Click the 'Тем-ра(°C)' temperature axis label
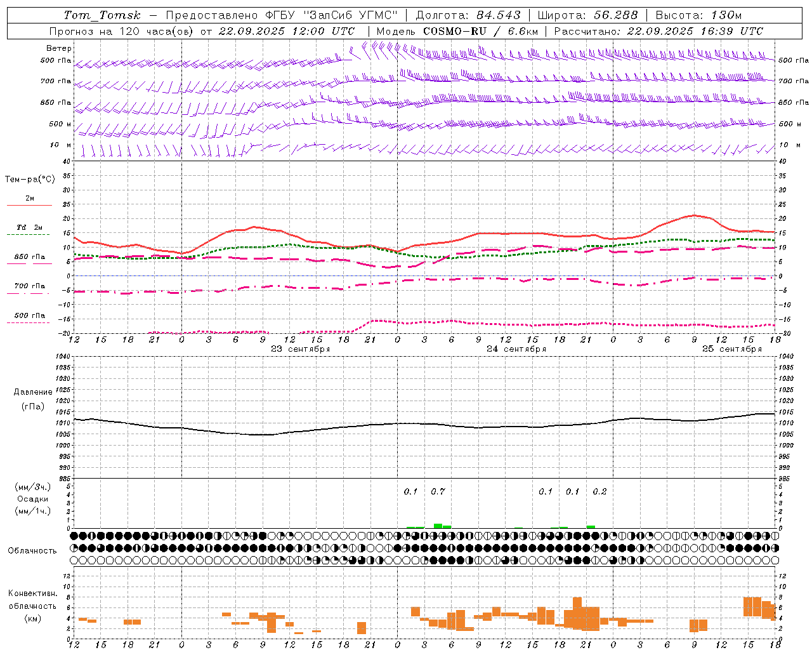 click(x=30, y=179)
